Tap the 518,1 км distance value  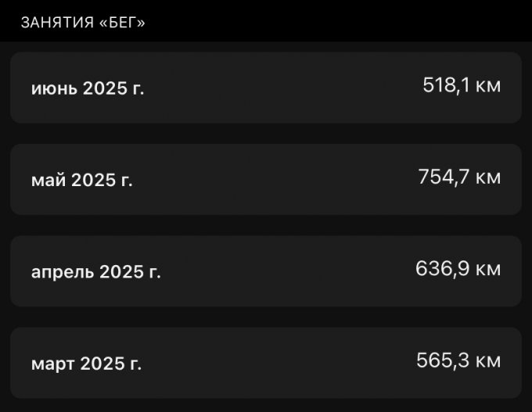click(x=461, y=85)
